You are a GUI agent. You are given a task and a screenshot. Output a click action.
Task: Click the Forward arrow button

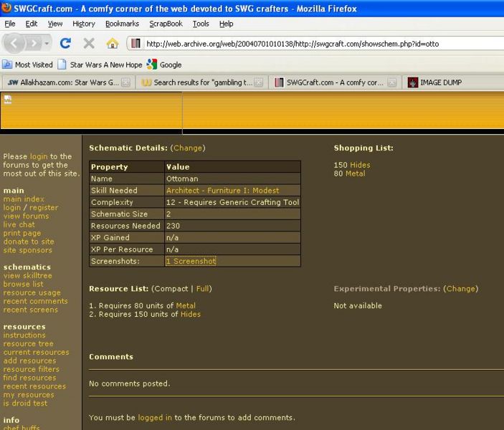coord(33,43)
